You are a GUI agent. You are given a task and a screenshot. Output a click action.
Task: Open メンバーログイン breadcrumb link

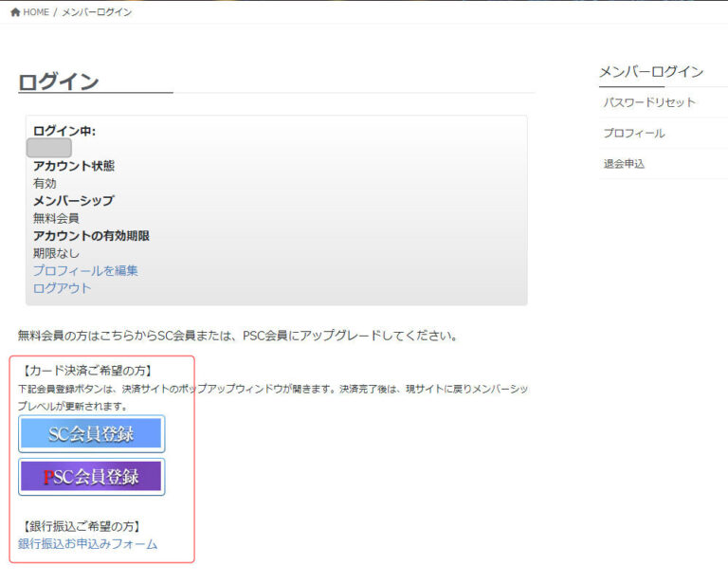[97, 12]
